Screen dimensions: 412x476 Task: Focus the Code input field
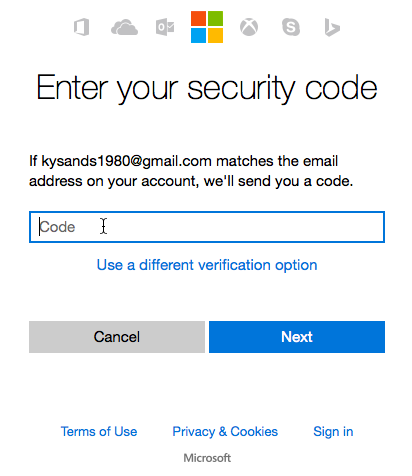coord(207,227)
